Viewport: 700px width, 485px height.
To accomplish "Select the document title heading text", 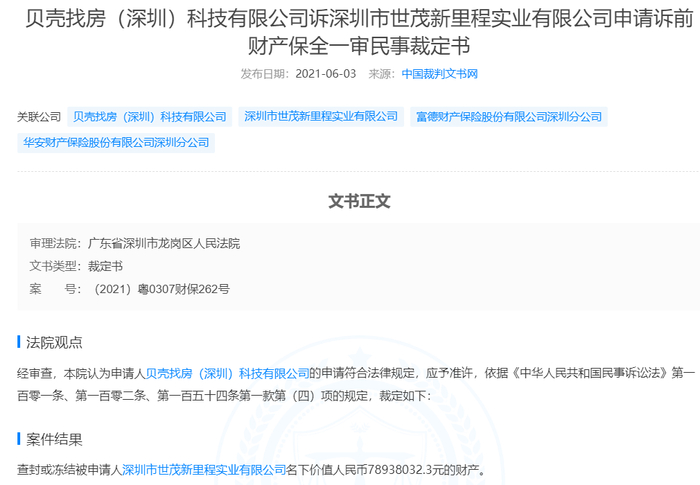I will pyautogui.click(x=359, y=32).
